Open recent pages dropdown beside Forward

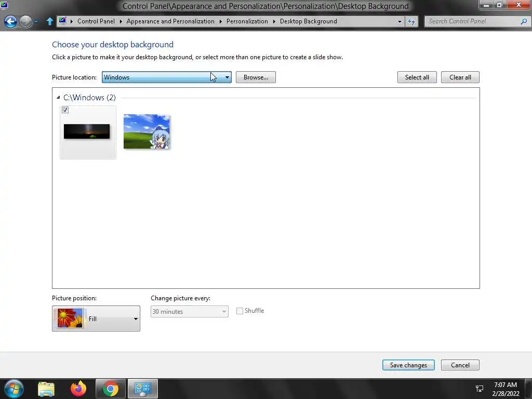click(x=36, y=22)
